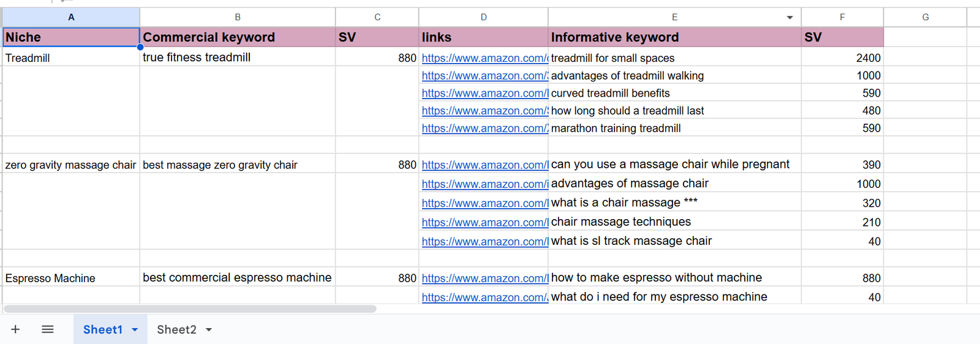The image size is (980, 344).
Task: Select column A header
Action: click(x=71, y=17)
